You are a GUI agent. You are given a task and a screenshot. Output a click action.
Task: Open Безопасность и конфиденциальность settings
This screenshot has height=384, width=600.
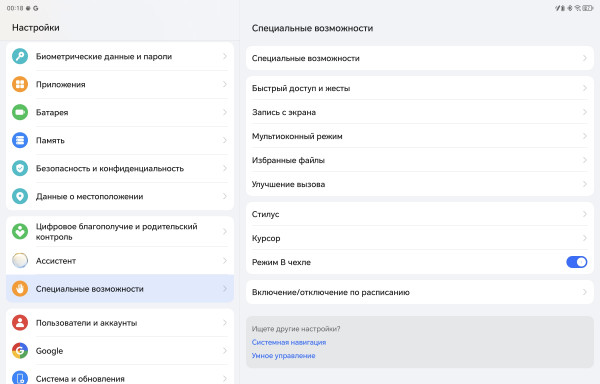[x=120, y=168]
